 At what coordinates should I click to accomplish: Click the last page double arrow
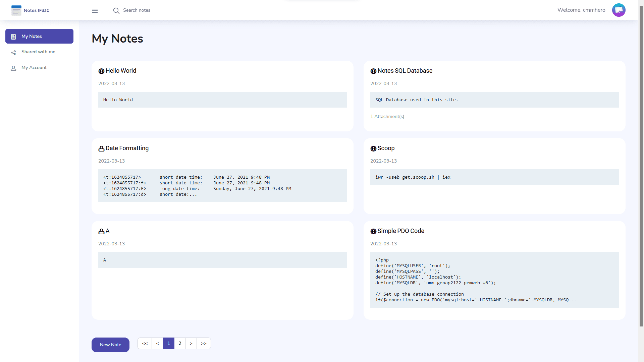(x=204, y=343)
